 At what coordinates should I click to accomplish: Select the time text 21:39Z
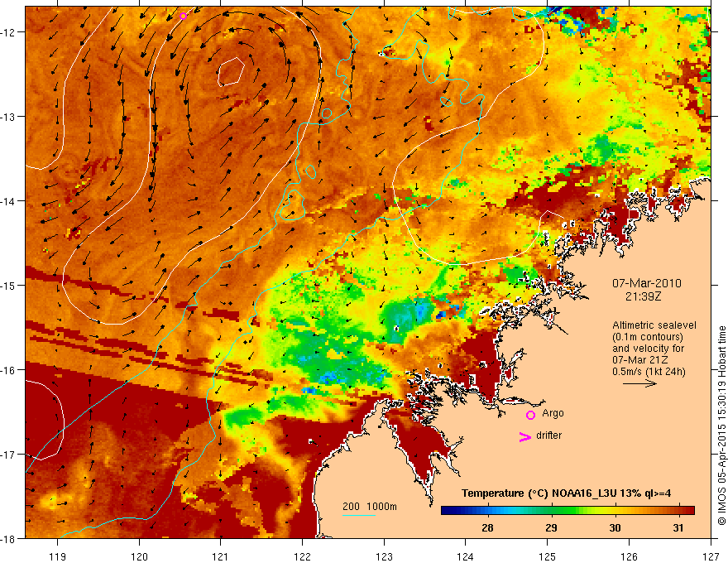coord(643,296)
